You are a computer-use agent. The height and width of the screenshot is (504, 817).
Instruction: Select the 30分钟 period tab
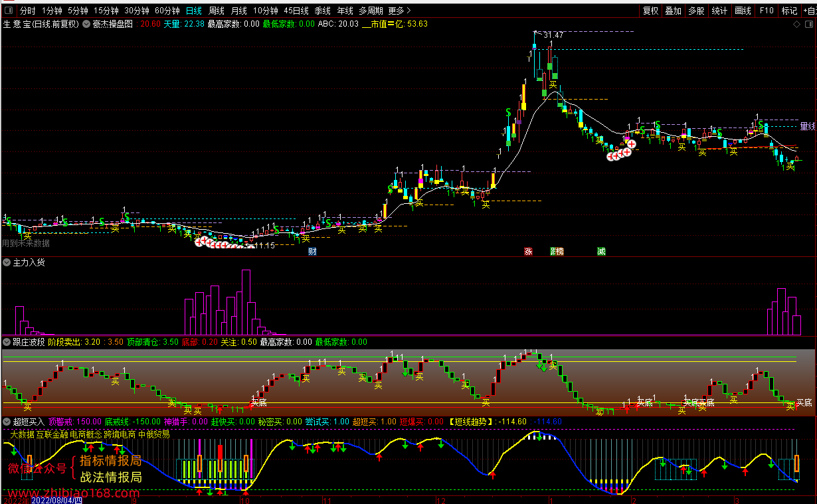point(137,11)
